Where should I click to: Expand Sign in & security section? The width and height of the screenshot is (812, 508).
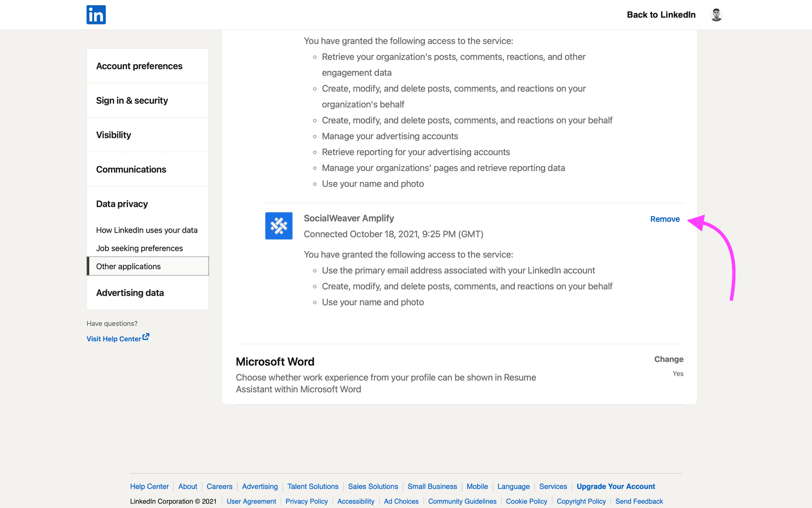[147, 100]
